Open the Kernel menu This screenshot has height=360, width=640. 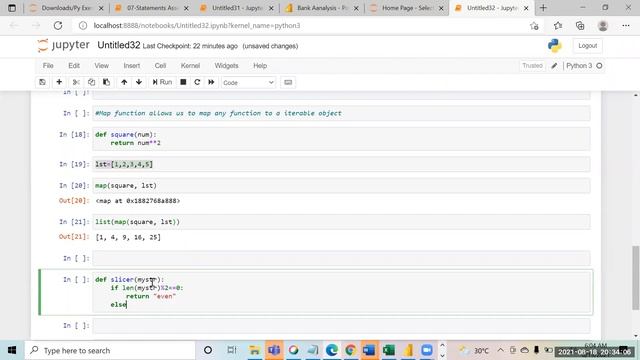(x=190, y=66)
